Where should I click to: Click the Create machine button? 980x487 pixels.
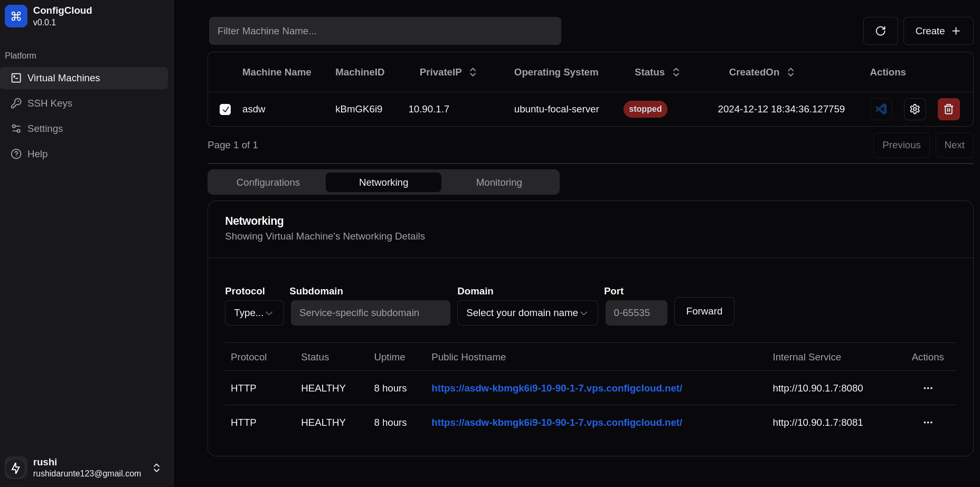coord(938,31)
